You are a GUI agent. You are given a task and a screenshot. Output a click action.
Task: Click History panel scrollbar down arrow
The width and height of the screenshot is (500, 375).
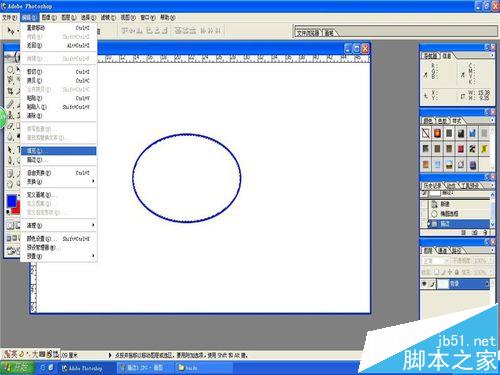[492, 225]
